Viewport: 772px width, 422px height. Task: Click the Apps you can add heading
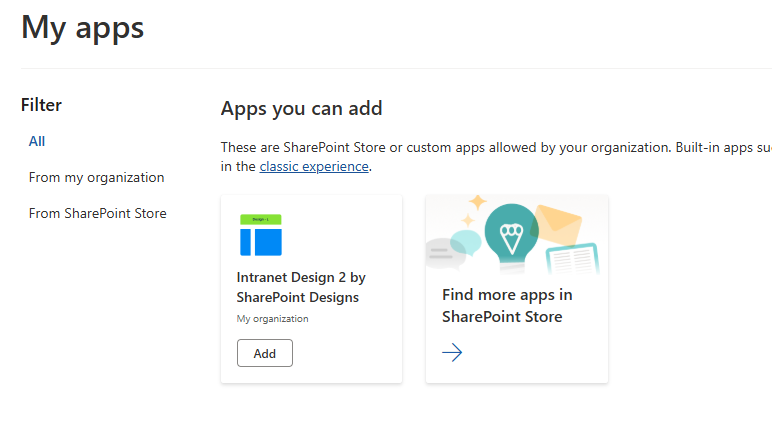pos(301,108)
